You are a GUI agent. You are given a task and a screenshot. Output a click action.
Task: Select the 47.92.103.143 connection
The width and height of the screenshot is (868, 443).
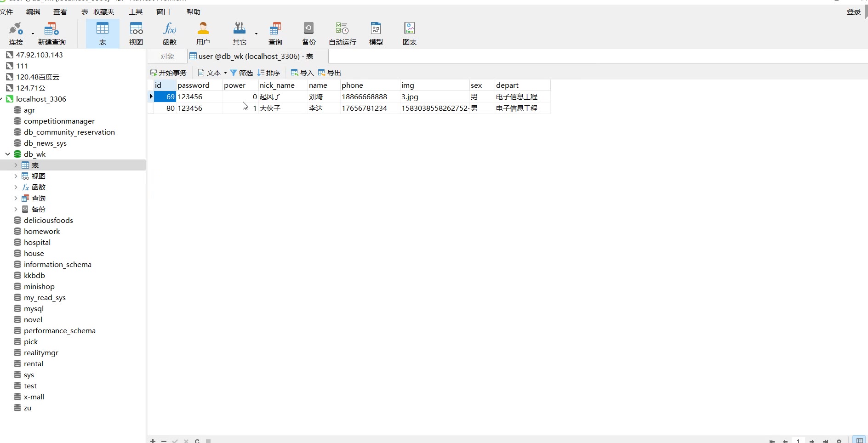(x=40, y=55)
